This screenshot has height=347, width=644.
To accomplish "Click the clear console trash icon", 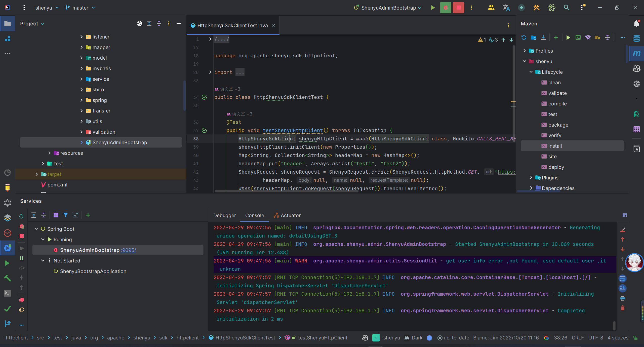I will click(623, 308).
